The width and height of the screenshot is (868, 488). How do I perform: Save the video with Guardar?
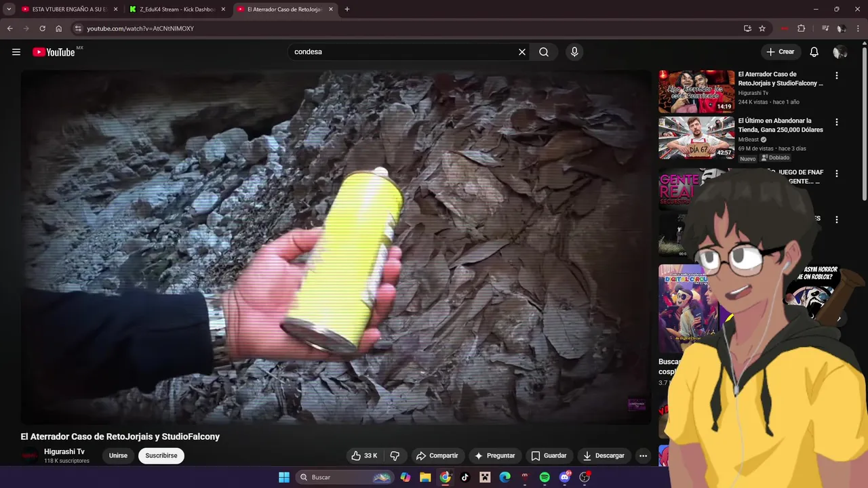point(549,455)
